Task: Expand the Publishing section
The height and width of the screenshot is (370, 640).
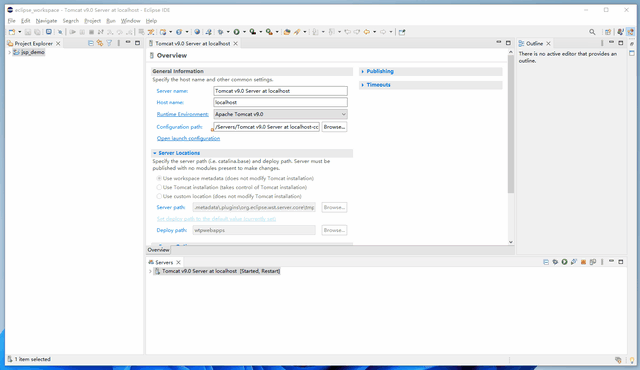Action: 362,71
